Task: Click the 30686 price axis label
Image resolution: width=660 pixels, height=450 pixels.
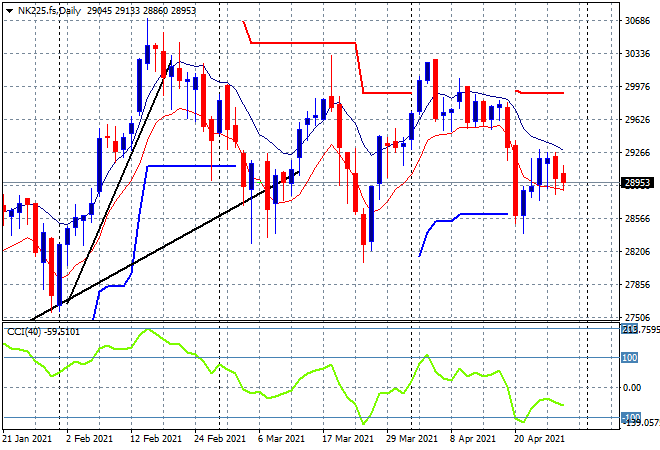Action: [637, 21]
